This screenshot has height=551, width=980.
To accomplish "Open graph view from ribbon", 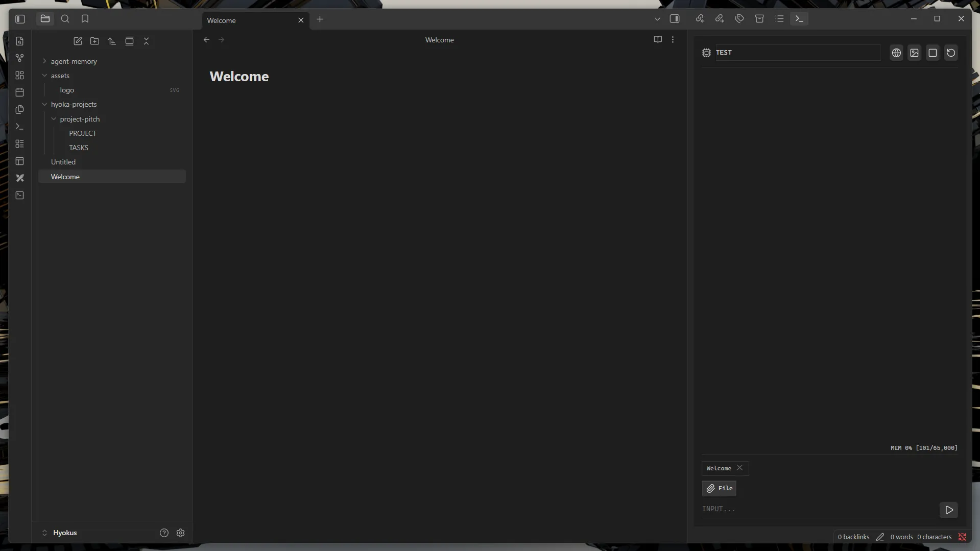I will [x=20, y=58].
